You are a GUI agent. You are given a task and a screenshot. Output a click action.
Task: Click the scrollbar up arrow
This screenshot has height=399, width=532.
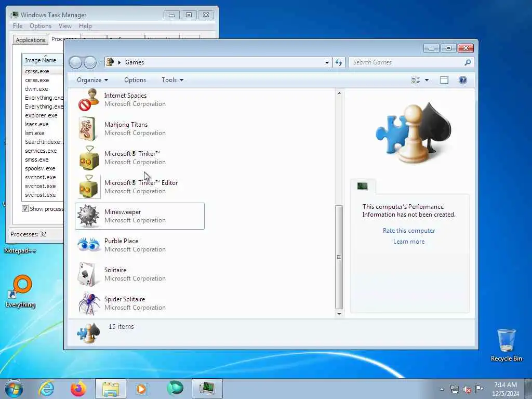339,94
